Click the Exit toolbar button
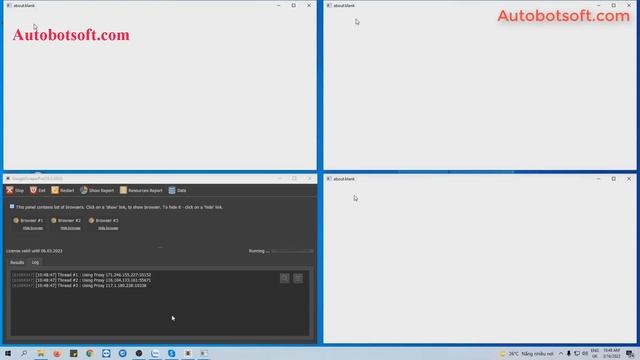640x360 pixels. coord(38,190)
